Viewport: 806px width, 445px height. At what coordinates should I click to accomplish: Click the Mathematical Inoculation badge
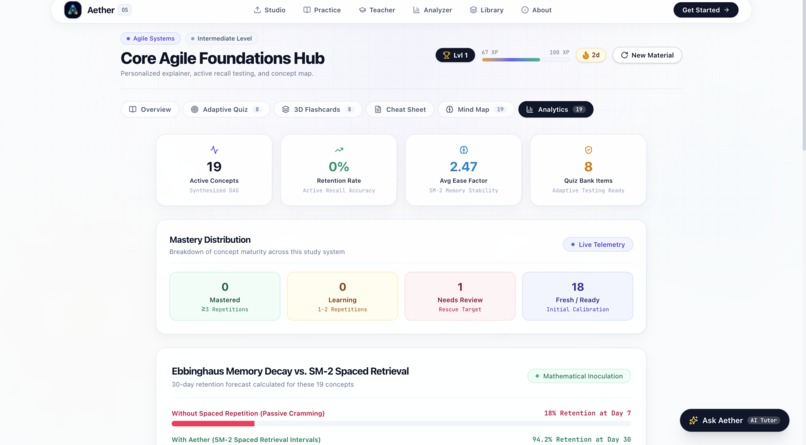[579, 376]
